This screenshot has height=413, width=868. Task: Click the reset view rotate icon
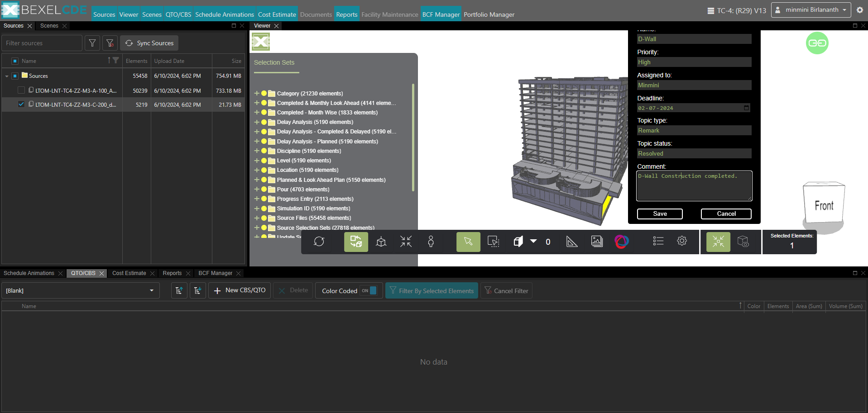(x=319, y=242)
